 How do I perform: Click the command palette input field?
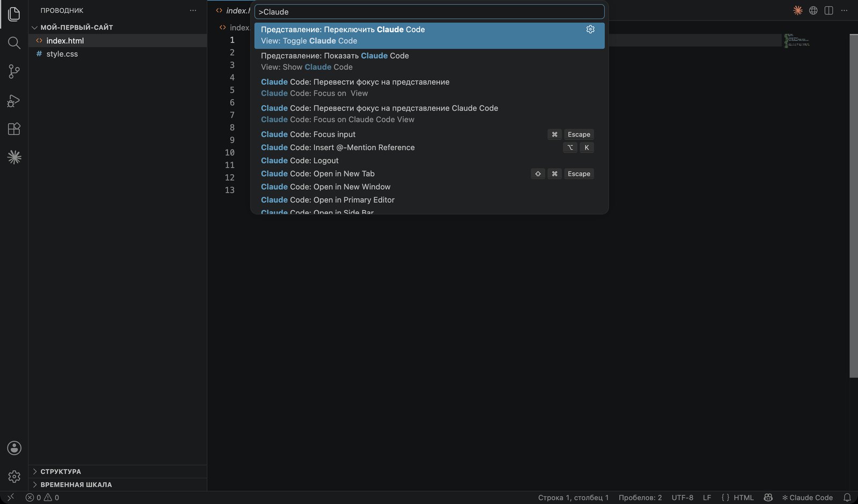tap(430, 12)
